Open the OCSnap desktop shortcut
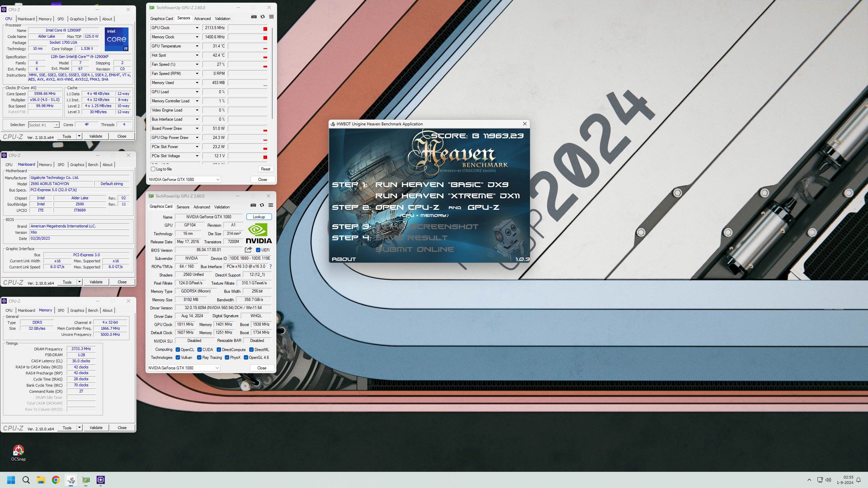The width and height of the screenshot is (868, 488). 18,453
